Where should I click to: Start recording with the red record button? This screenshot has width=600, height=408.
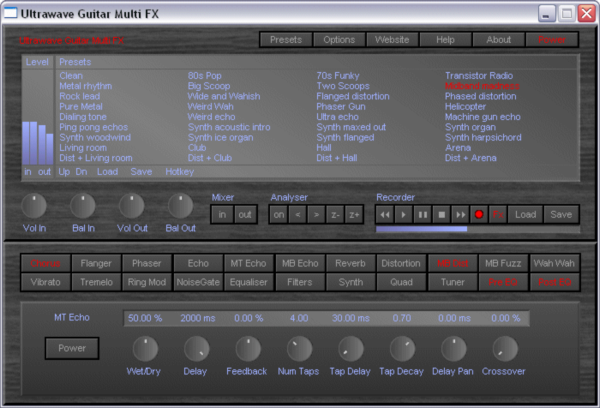coord(480,214)
